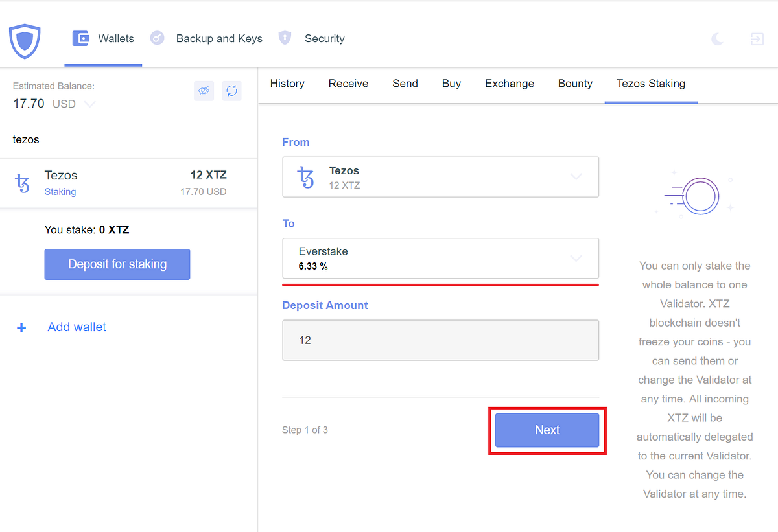This screenshot has height=532, width=778.
Task: Toggle dark mode with the moon icon
Action: coord(717,39)
